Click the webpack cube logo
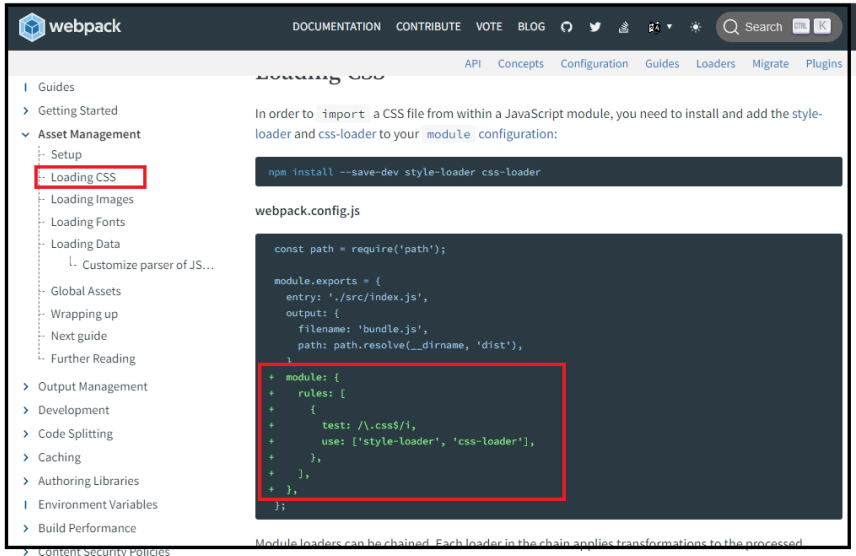856x556 pixels. (32, 27)
